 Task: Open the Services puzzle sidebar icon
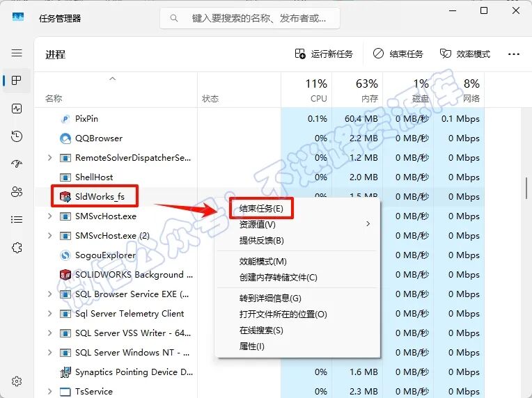pos(17,248)
